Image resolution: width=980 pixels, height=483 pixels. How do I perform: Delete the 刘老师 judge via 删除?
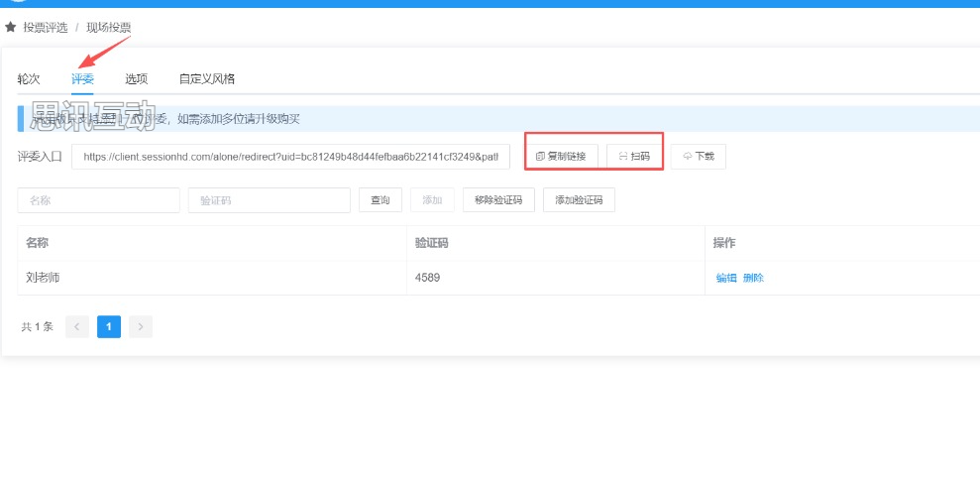[x=753, y=279]
